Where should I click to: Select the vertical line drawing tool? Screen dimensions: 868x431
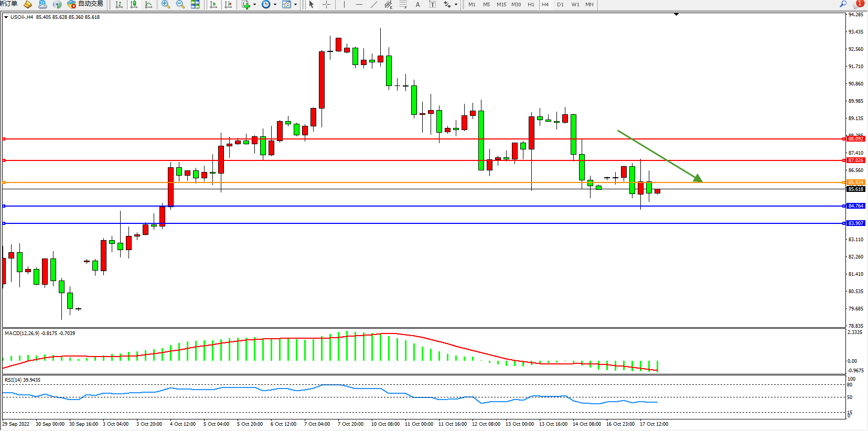pos(344,5)
